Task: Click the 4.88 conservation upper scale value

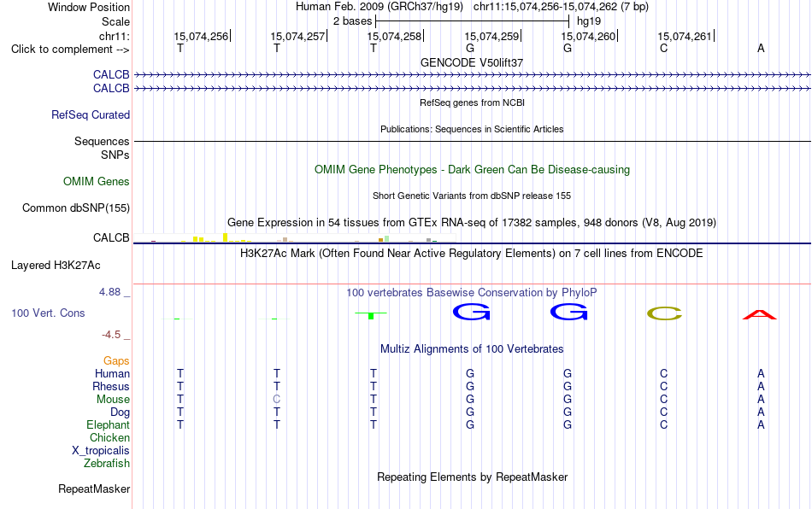Action: pos(109,292)
